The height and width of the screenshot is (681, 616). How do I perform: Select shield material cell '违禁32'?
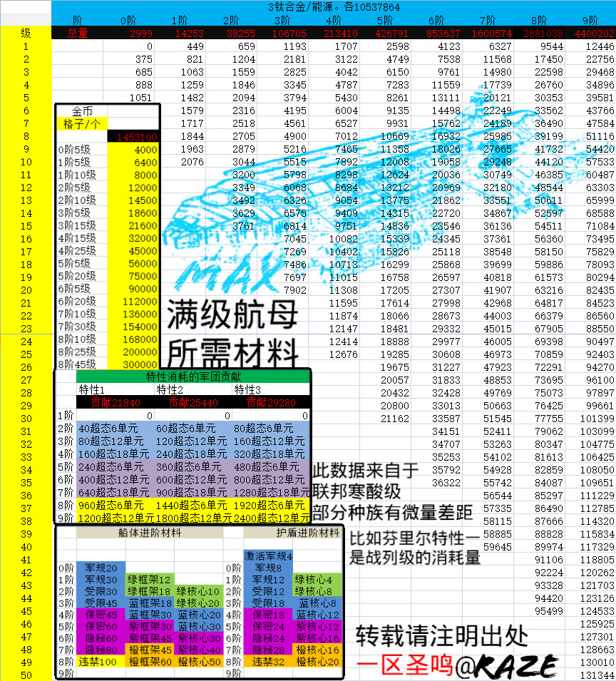coord(268,662)
